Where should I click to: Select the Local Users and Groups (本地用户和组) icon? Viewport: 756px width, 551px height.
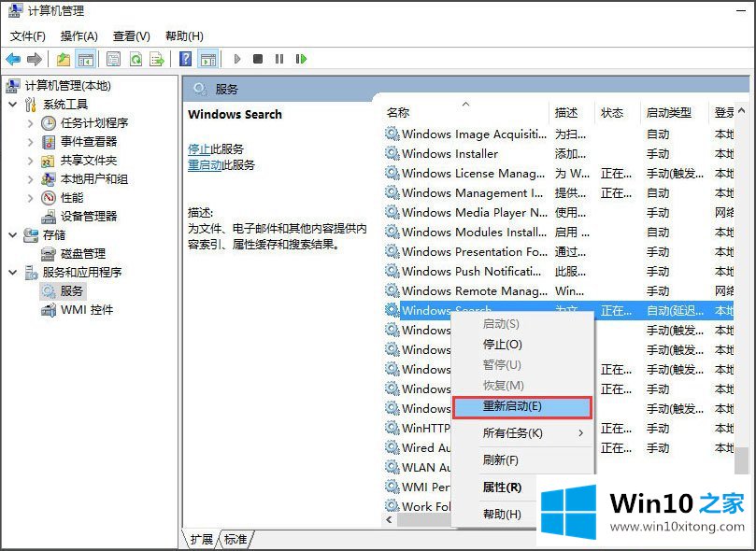click(49, 179)
